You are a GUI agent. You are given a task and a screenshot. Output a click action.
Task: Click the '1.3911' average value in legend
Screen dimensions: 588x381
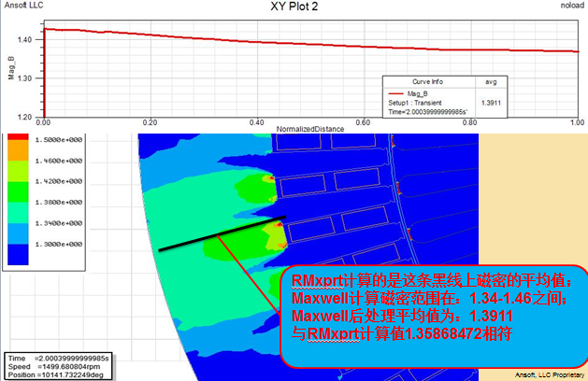click(491, 103)
